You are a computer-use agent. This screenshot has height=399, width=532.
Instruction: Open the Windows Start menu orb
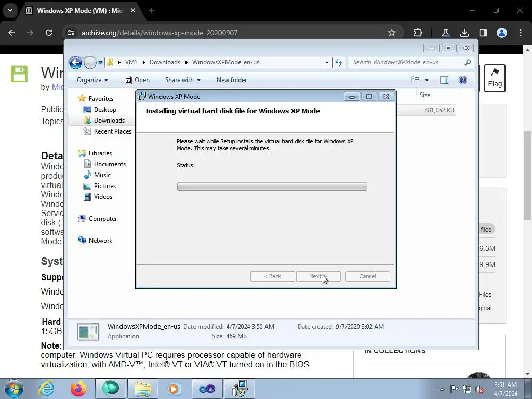(14, 389)
